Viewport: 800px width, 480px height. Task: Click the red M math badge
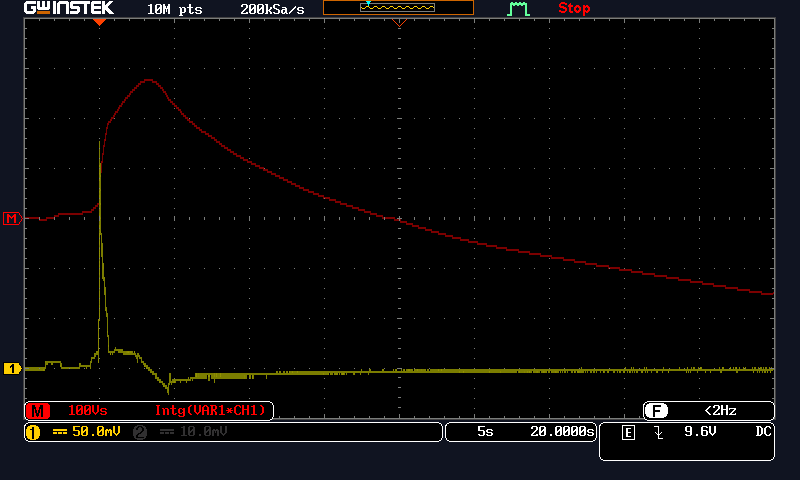click(38, 411)
